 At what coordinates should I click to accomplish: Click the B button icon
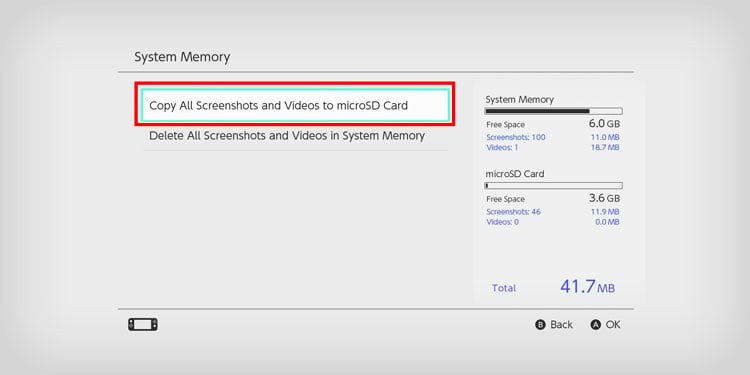pos(540,325)
